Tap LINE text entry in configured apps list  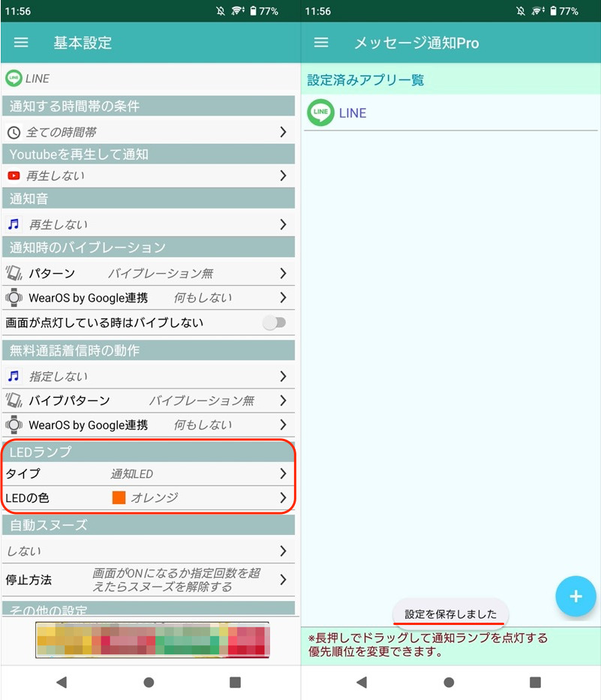click(353, 113)
